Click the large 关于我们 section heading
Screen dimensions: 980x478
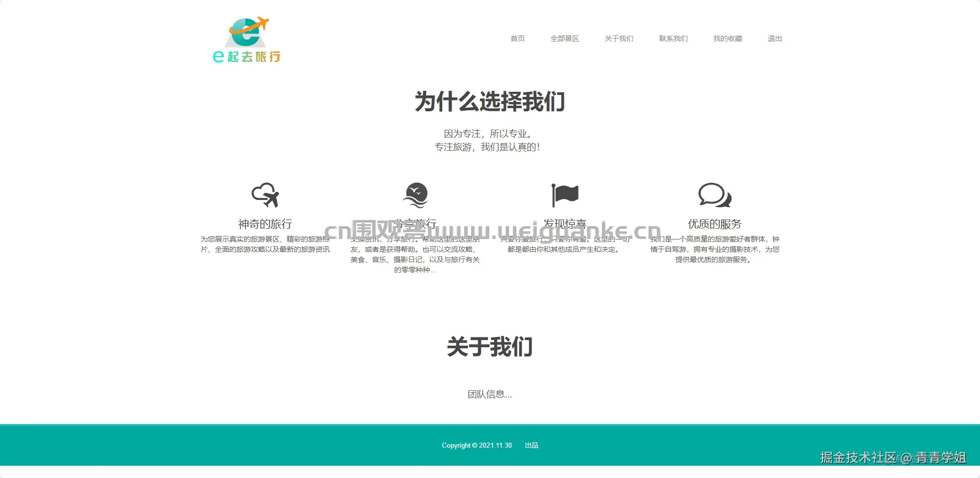pyautogui.click(x=490, y=347)
